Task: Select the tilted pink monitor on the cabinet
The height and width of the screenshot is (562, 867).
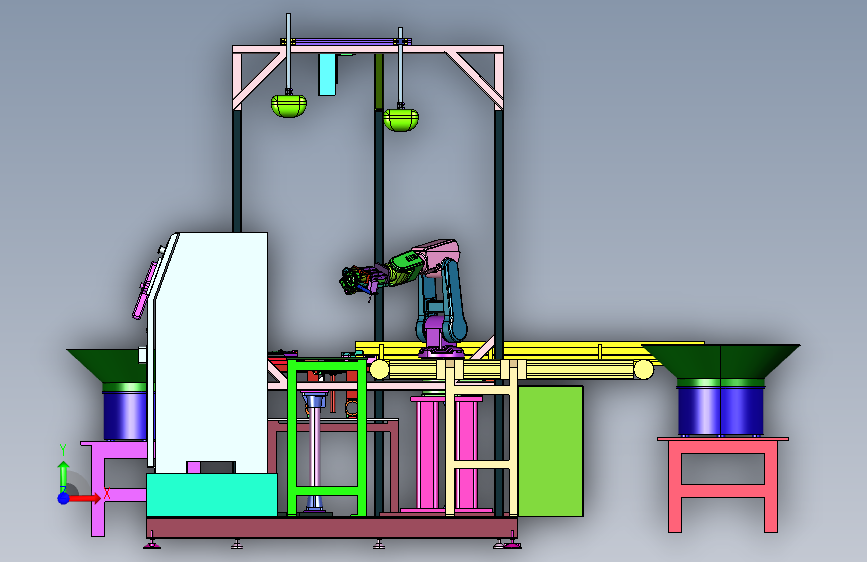Action: (x=146, y=289)
